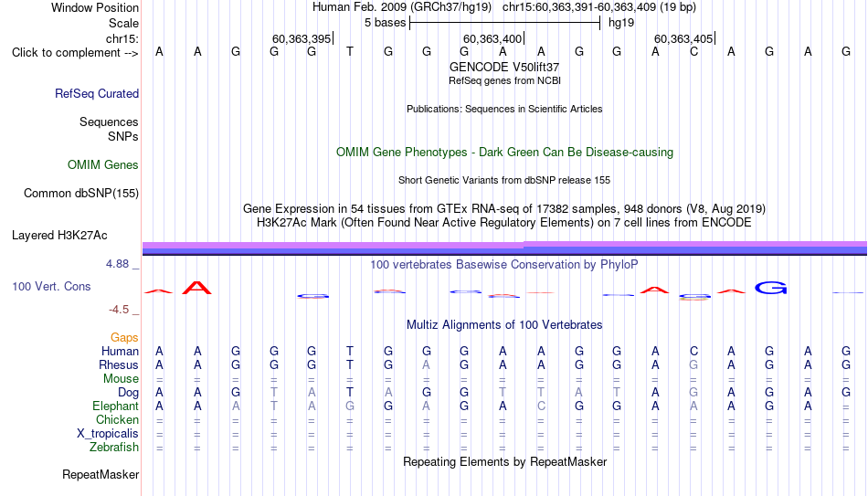The image size is (868, 496).
Task: Click the C base in the reference sequence row
Action: (x=693, y=52)
